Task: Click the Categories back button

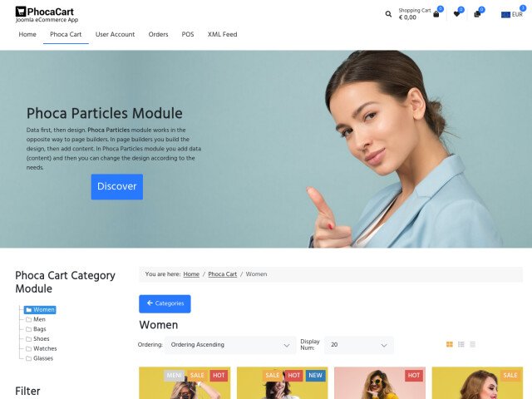Action: (165, 303)
